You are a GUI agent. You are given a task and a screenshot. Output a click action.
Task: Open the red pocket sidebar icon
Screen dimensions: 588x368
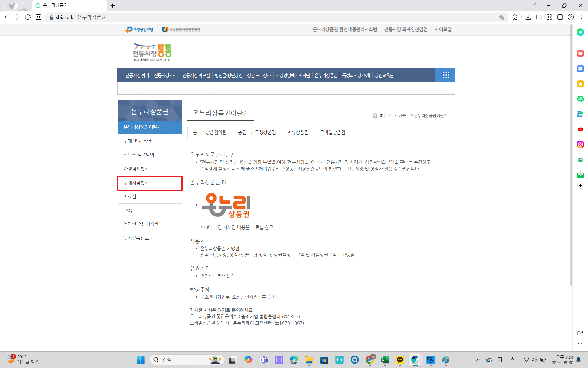click(580, 53)
